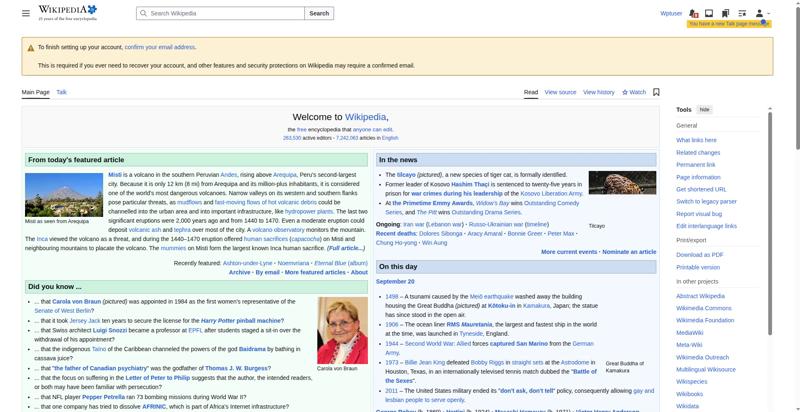This screenshot has width=800, height=412.
Task: Click Switch to legacy parser
Action: point(706,201)
